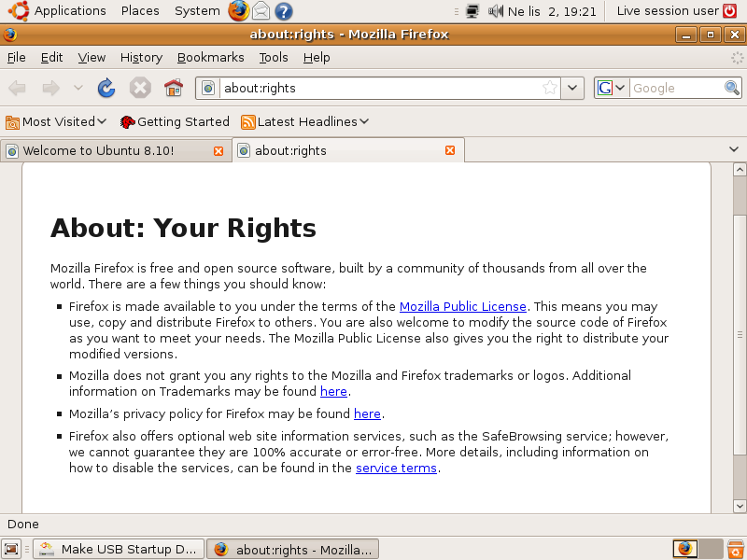Screen dimensions: 747x560
Task: Close the about:rights tab
Action: click(x=450, y=150)
